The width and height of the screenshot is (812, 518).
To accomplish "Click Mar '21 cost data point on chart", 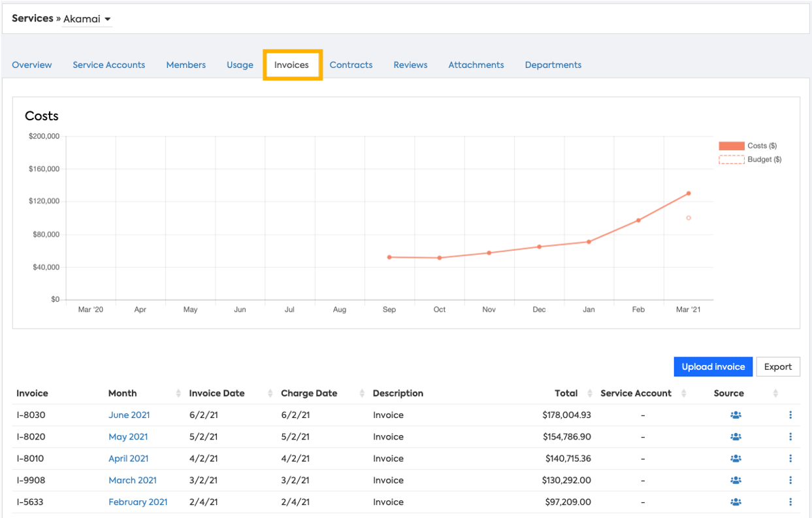I will (689, 193).
